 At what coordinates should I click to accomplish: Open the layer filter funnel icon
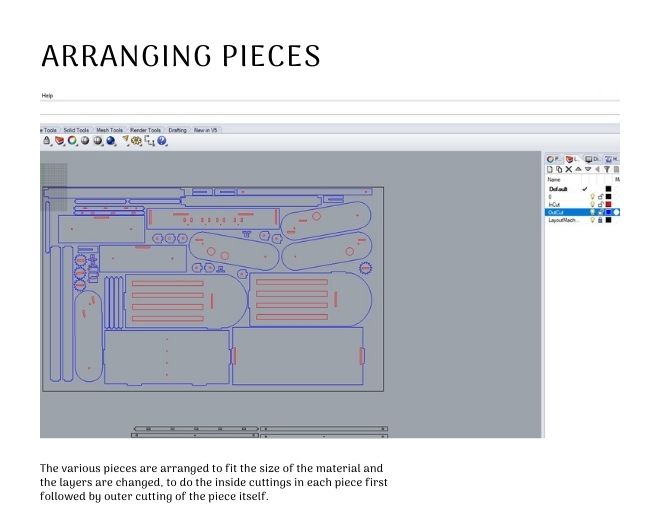tap(607, 169)
